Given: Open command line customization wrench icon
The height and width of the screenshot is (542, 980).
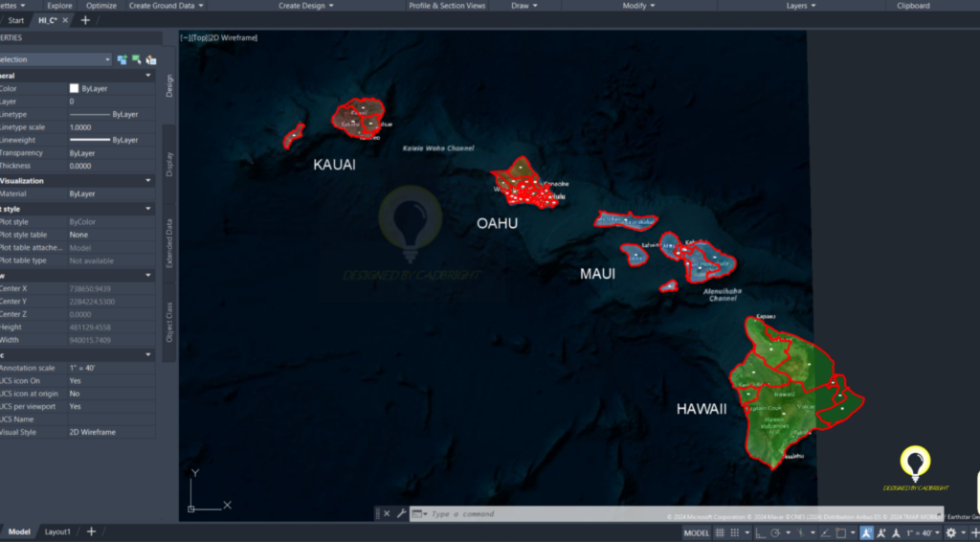Looking at the screenshot, I should (401, 514).
